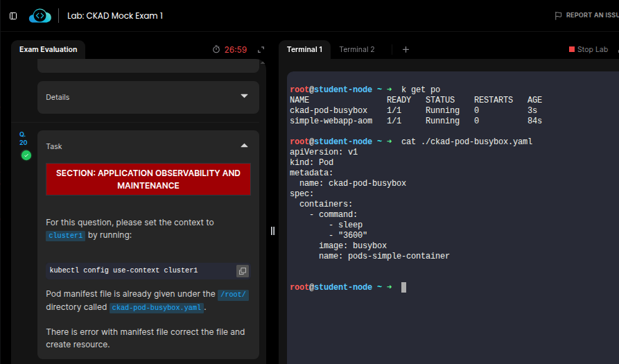Collapse the Task section chevron

coord(244,146)
